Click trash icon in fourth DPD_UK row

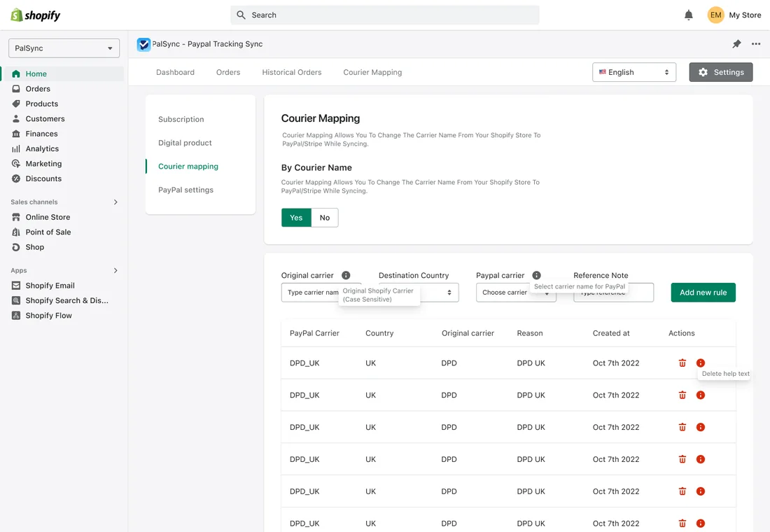[682, 459]
